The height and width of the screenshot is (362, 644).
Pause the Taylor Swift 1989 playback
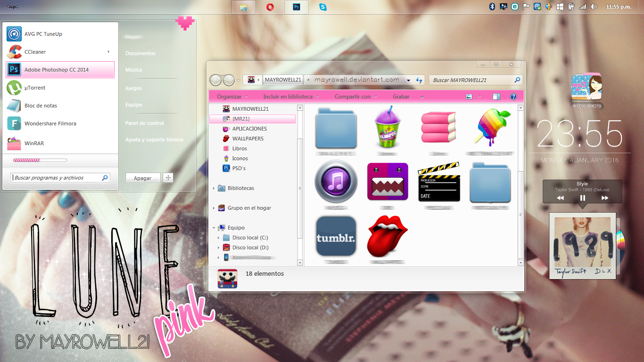click(x=583, y=197)
